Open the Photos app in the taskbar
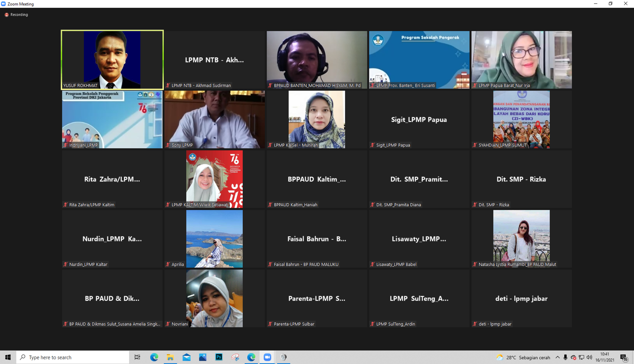Screen dimensions: 634x364 point(203,357)
